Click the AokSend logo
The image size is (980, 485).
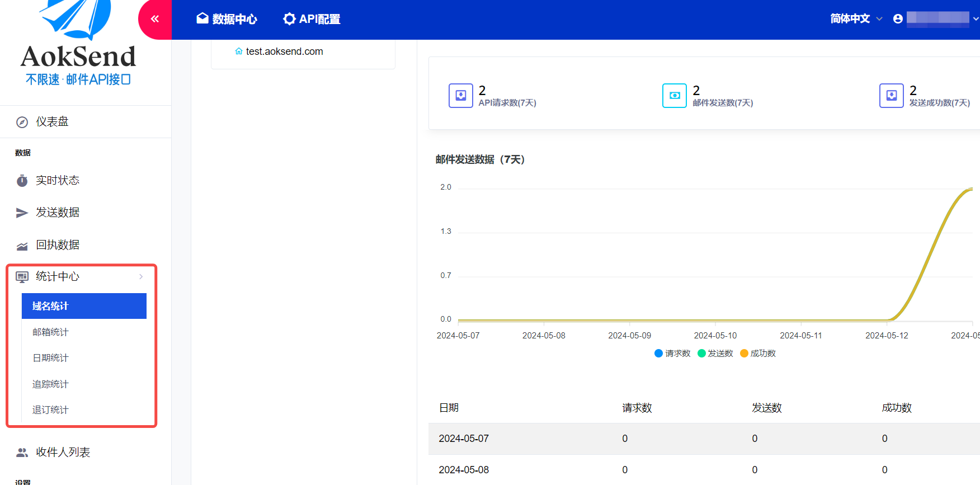point(78,44)
